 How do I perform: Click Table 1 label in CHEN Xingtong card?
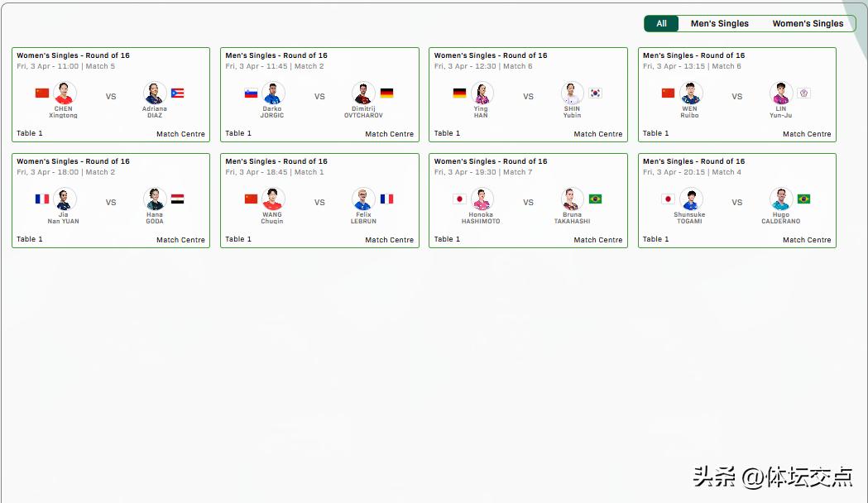29,133
